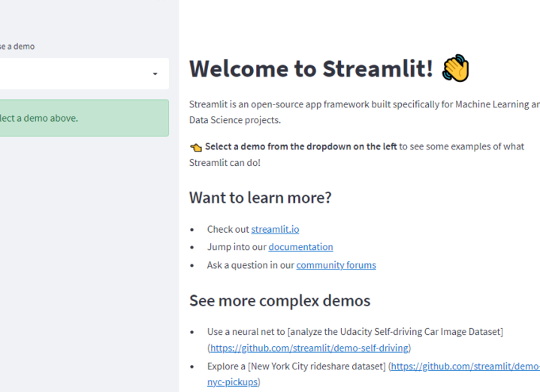Viewport: 540px width, 392px height.
Task: Select the 'See more complex demos' heading
Action: click(x=279, y=301)
